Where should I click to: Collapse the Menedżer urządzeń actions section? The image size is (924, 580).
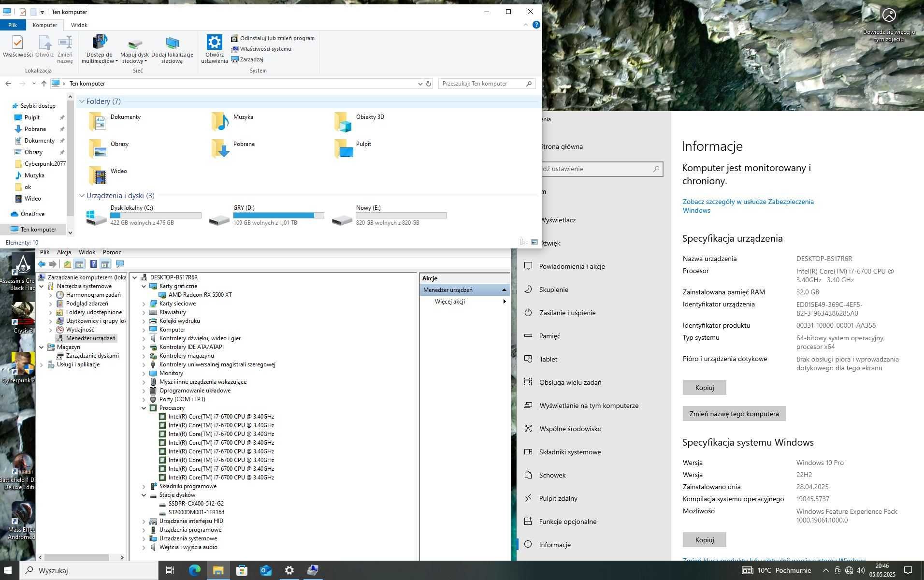(x=504, y=290)
